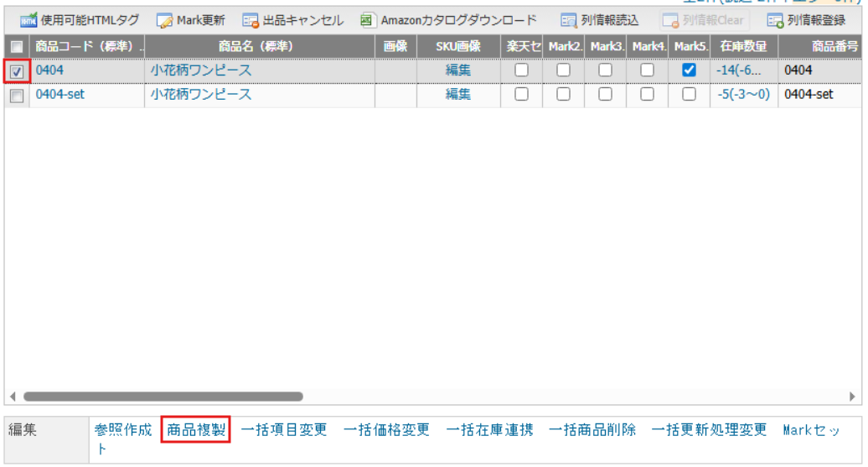
Task: Uncheck the row checkbox for 0404
Action: tap(17, 71)
